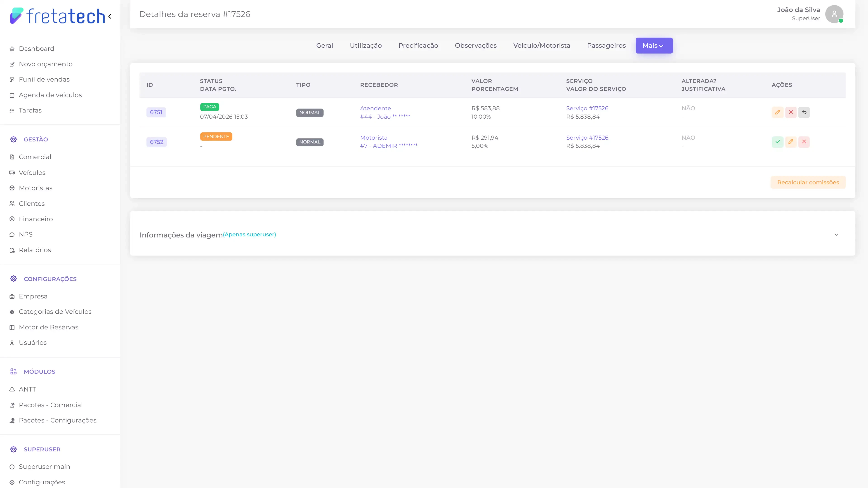868x488 pixels.
Task: Click the MÓDULOS section heading
Action: click(x=39, y=372)
